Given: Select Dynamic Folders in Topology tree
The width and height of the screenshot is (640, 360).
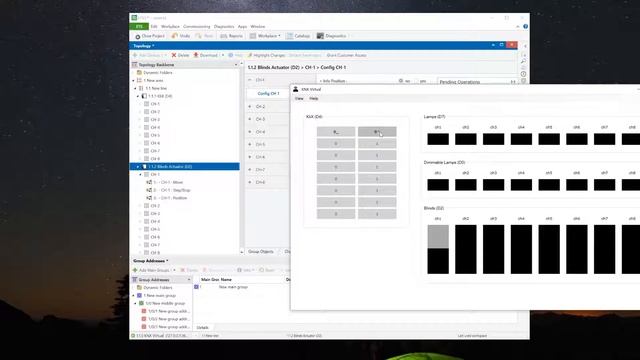Looking at the screenshot, I should click(x=157, y=73).
